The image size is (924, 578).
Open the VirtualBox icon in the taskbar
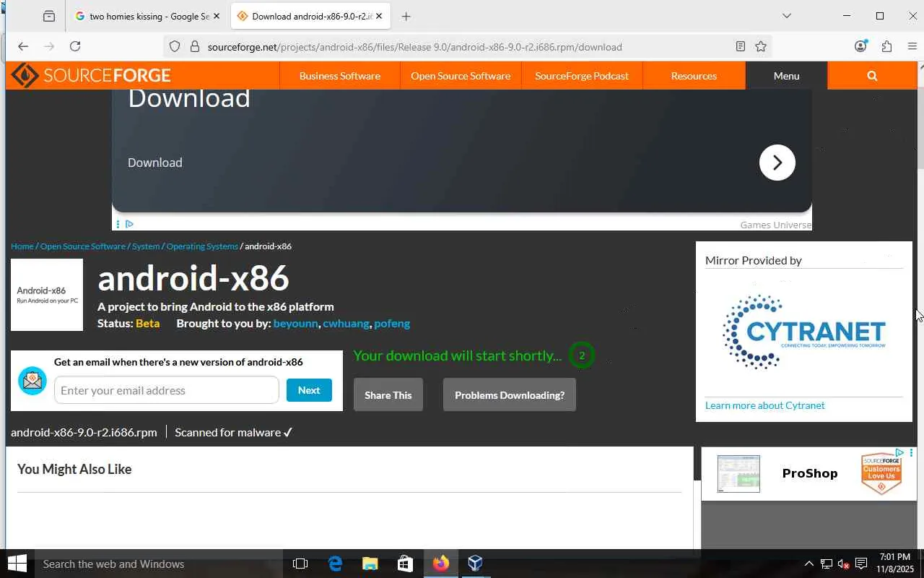click(475, 564)
